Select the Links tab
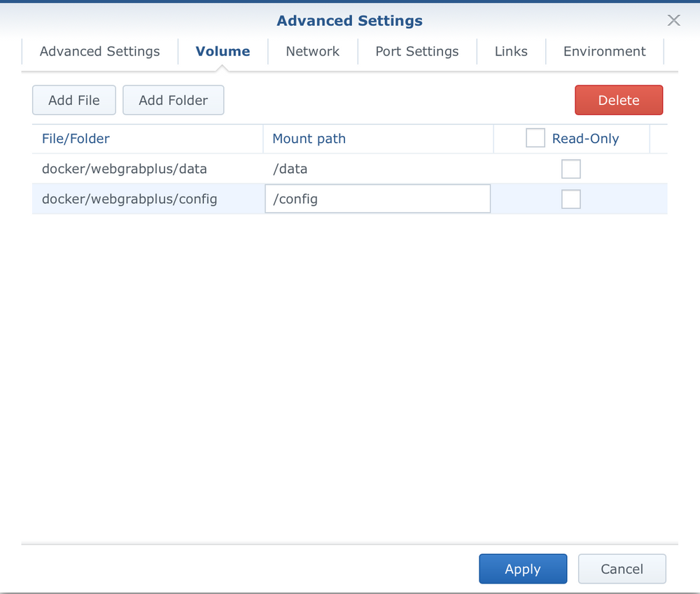The width and height of the screenshot is (700, 594). [x=511, y=51]
